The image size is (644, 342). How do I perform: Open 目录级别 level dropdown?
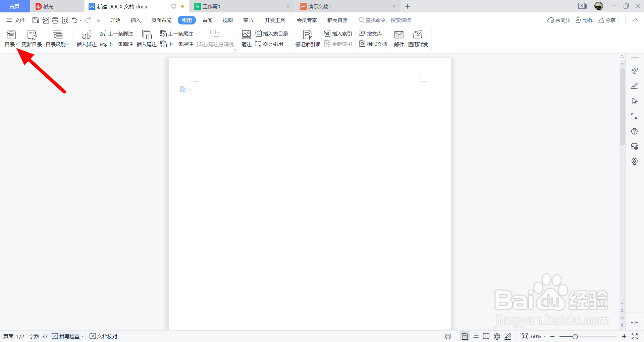pyautogui.click(x=57, y=39)
